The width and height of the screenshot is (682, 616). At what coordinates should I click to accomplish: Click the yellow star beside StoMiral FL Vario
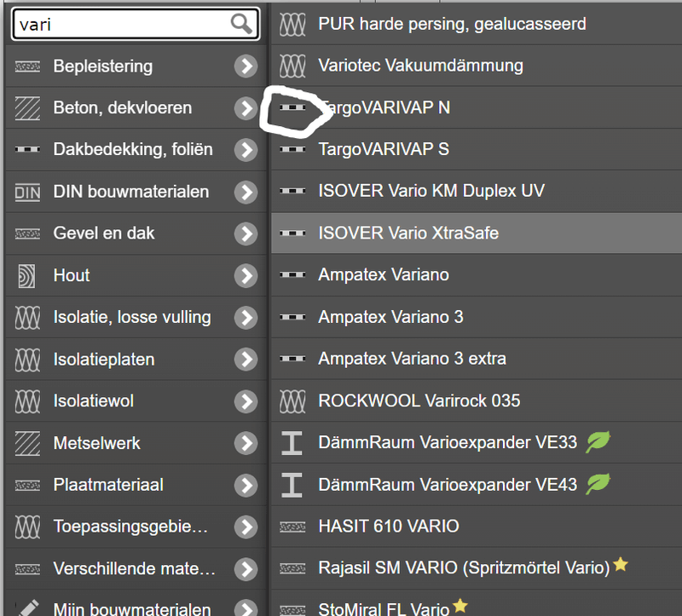pyautogui.click(x=460, y=606)
